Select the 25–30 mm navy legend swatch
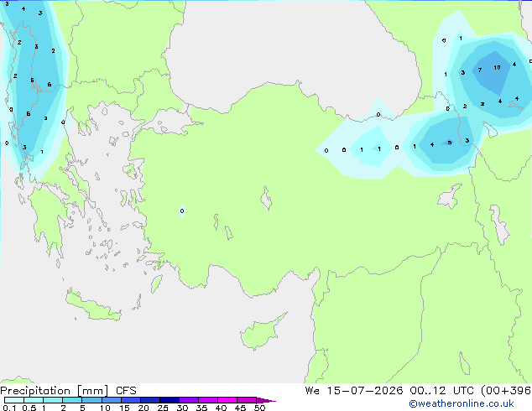This screenshot has height=411, width=532. tap(169, 400)
